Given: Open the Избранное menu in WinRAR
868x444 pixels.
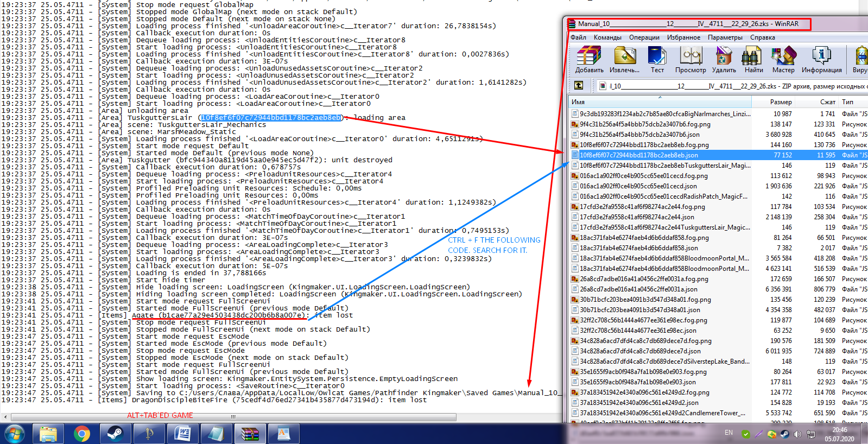Looking at the screenshot, I should point(683,37).
